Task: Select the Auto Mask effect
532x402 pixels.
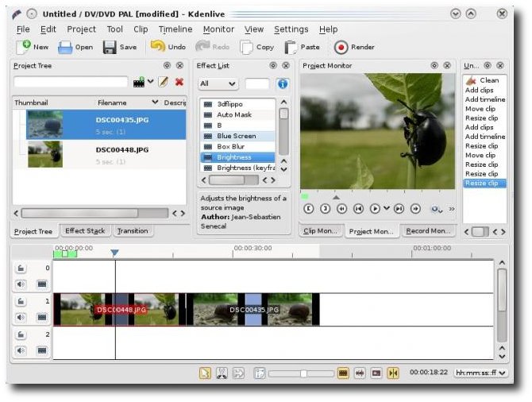Action: coord(238,114)
